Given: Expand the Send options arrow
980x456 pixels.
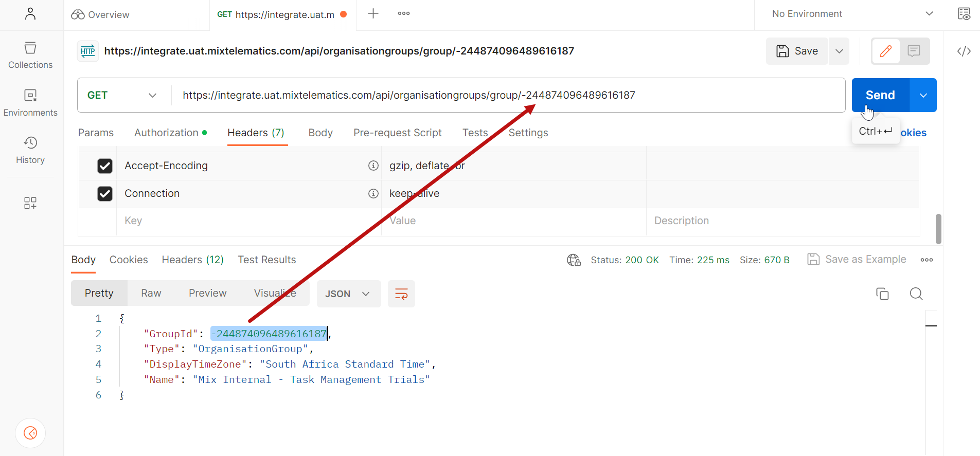Looking at the screenshot, I should point(923,95).
